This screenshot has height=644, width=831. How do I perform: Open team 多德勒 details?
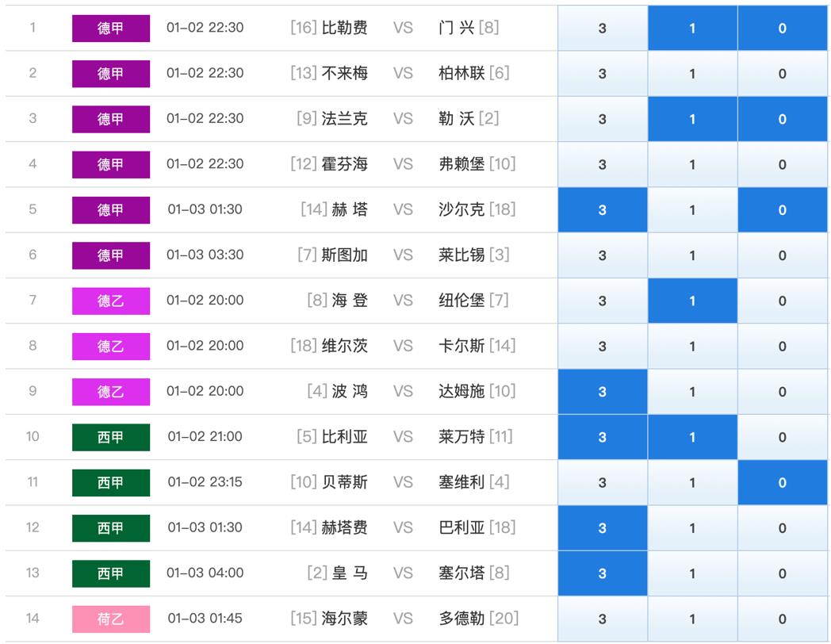(x=461, y=618)
